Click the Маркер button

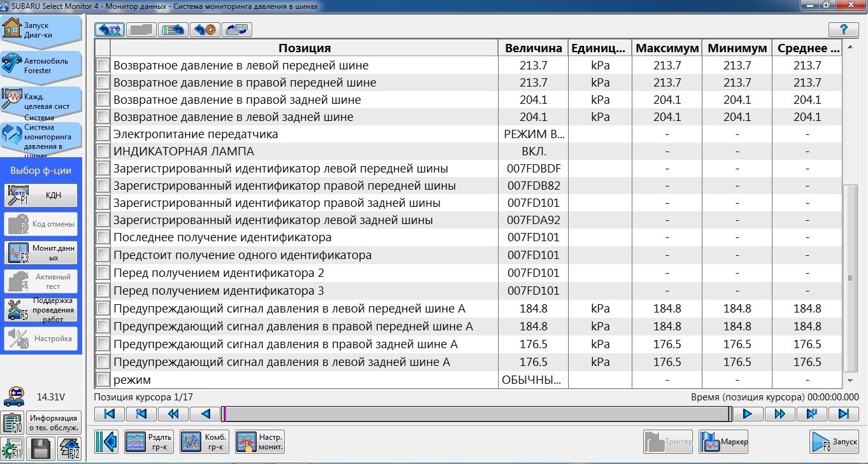tap(725, 442)
